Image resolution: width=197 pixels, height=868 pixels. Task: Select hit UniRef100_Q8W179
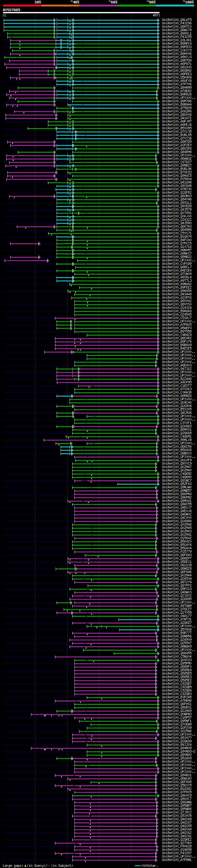tap(177, 30)
